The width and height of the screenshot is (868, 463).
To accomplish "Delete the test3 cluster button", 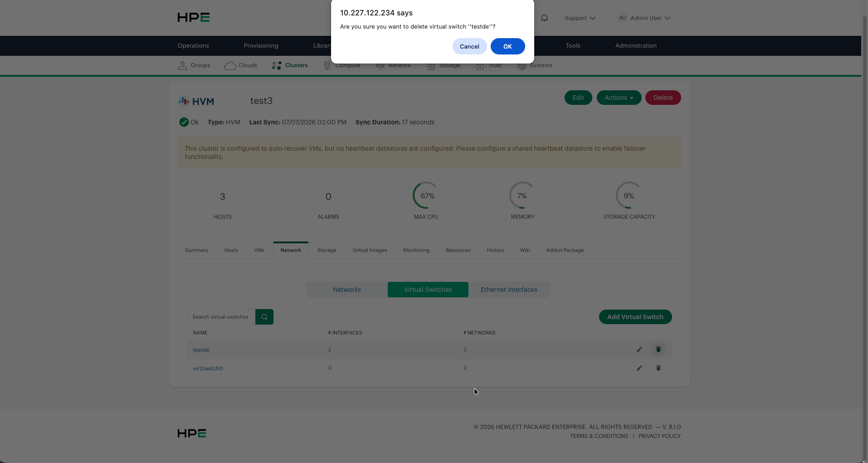I will point(663,98).
